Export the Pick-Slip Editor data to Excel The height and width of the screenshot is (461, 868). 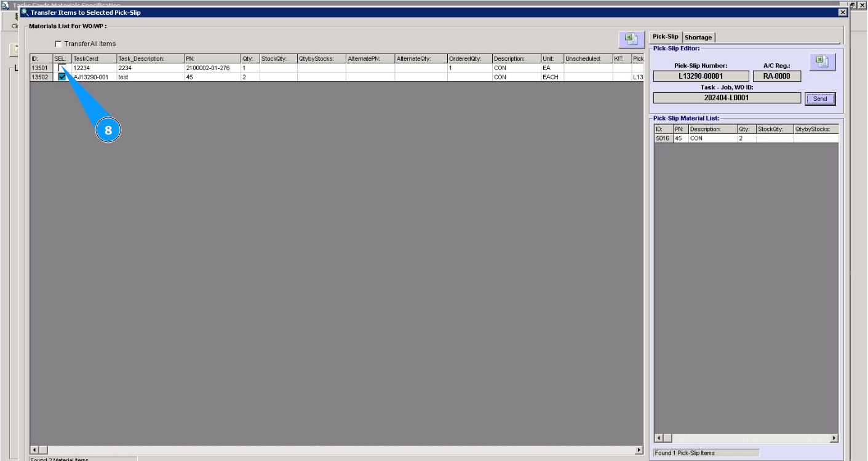822,61
